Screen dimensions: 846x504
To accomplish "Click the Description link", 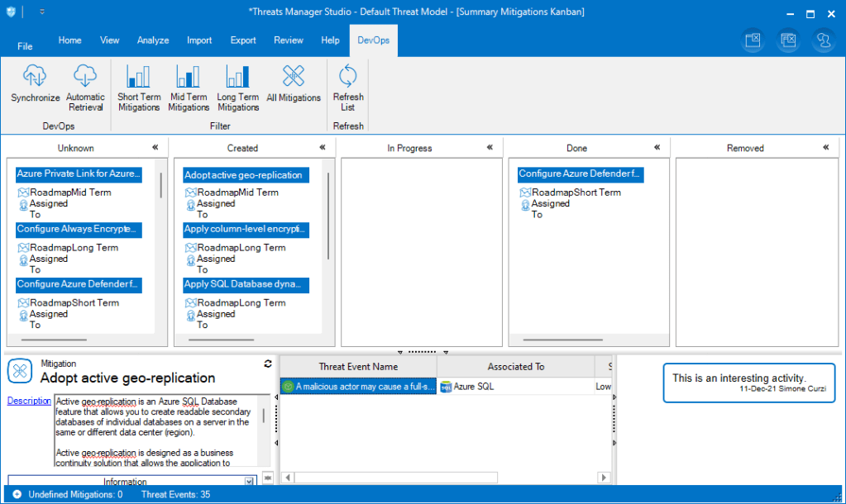I will [29, 402].
